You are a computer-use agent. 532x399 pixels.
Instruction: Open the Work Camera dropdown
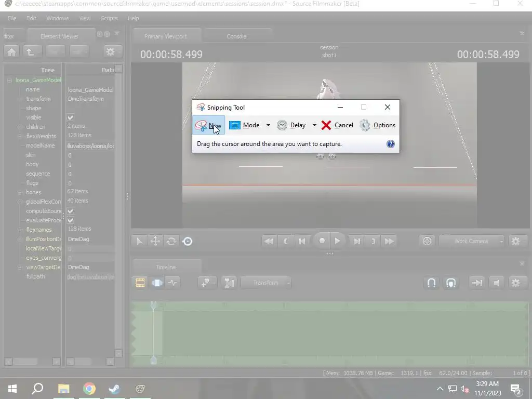click(471, 241)
